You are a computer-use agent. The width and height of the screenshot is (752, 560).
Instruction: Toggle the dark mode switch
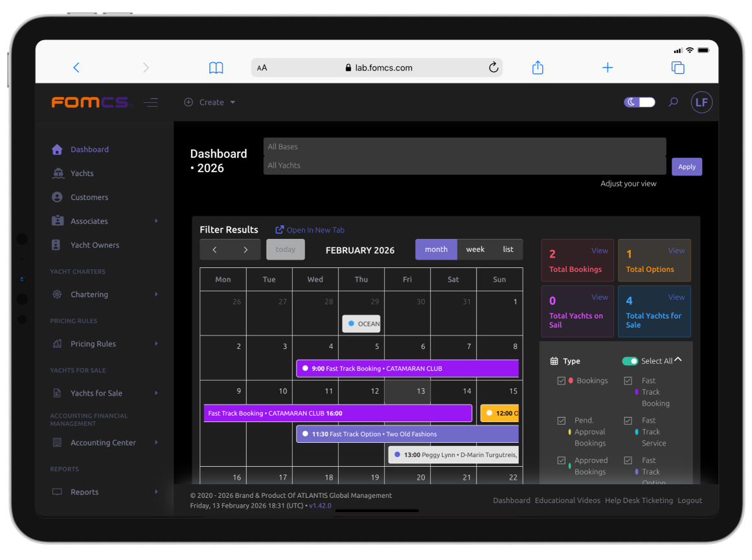click(639, 102)
